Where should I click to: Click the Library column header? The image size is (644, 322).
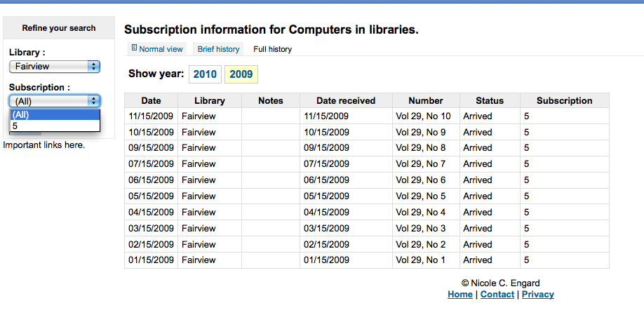(210, 100)
